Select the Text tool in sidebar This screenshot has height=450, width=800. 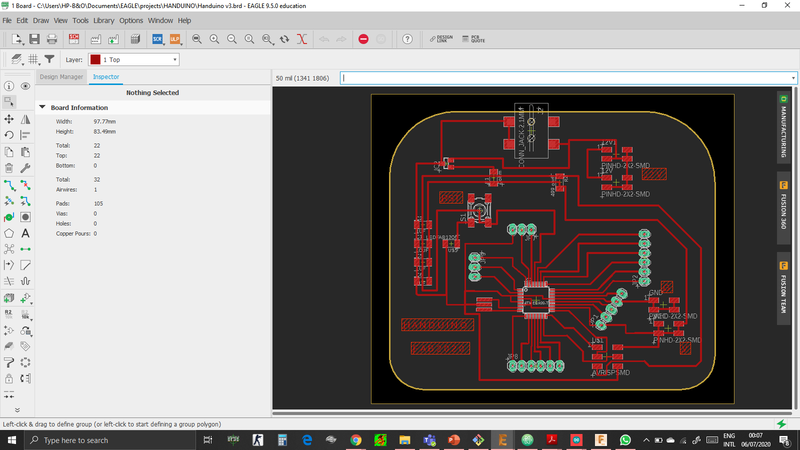tap(25, 233)
